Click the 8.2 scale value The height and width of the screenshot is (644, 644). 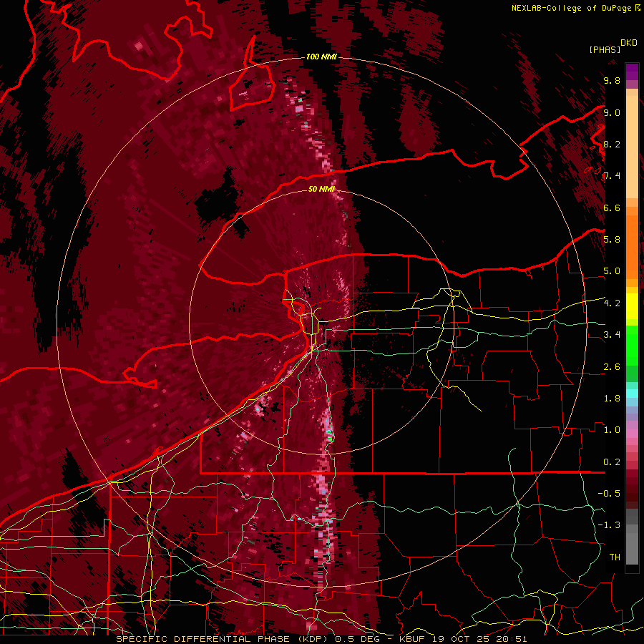click(612, 144)
